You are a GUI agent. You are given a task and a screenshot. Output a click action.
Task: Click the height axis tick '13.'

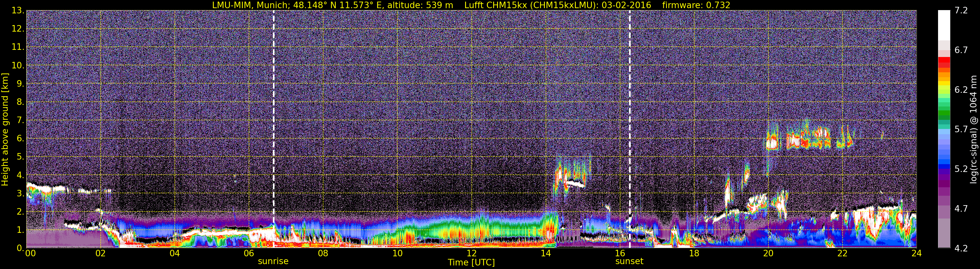pos(18,11)
